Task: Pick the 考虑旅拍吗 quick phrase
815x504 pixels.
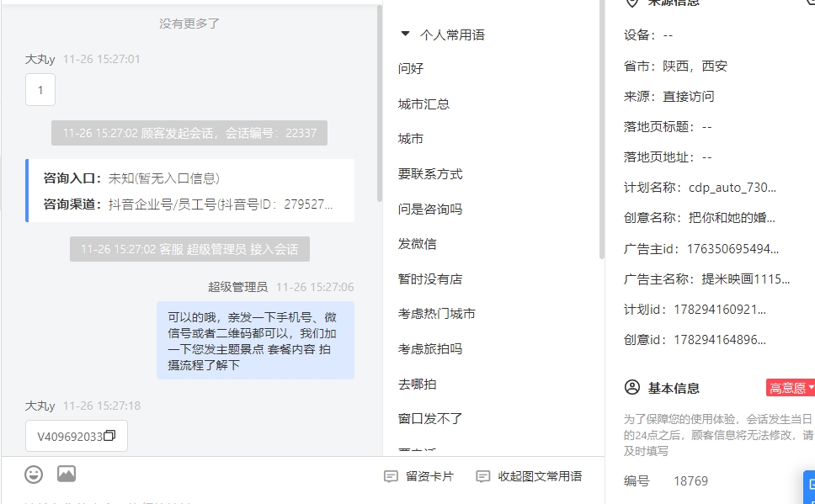Action: coord(430,348)
